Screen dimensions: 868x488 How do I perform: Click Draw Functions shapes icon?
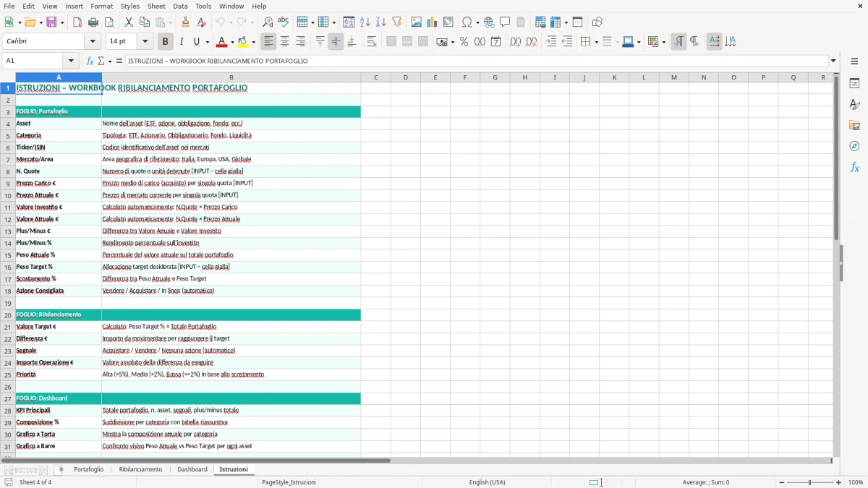coord(597,22)
